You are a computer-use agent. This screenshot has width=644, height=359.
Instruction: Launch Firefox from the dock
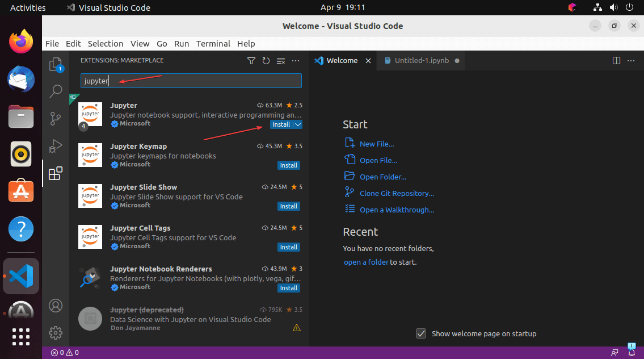click(21, 41)
